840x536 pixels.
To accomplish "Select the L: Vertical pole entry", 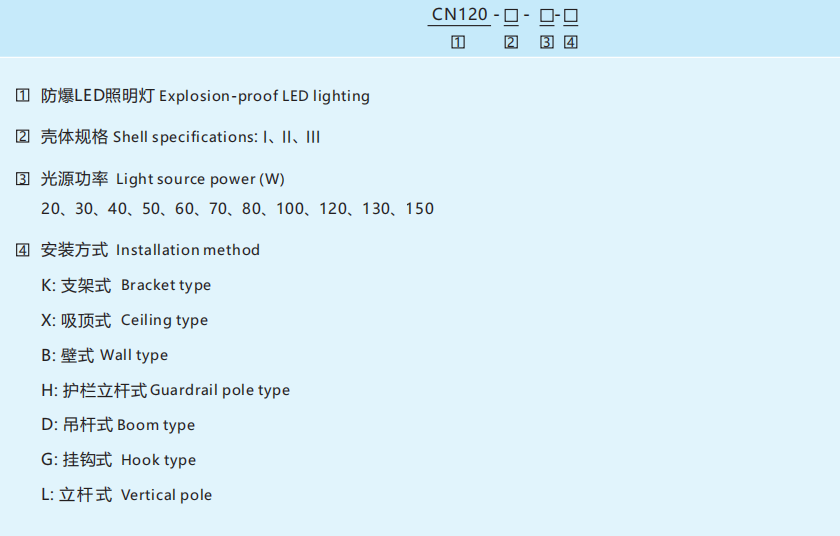I will [x=127, y=495].
